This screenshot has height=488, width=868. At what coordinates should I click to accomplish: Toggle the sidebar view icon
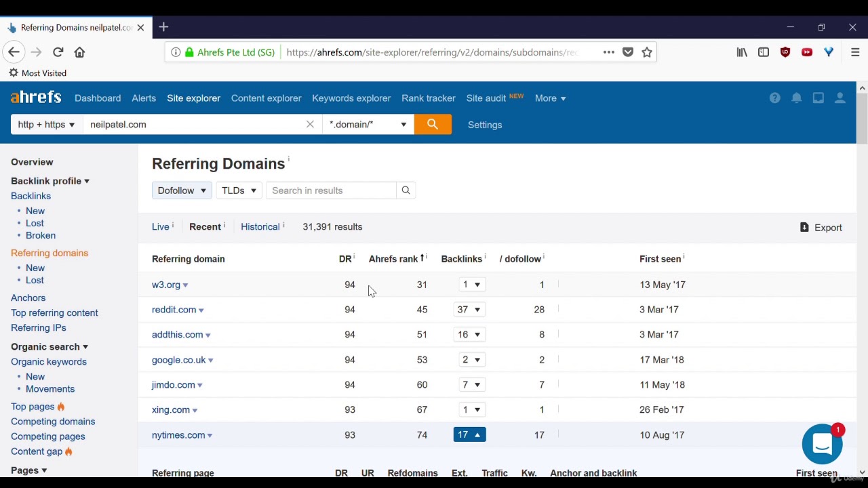click(764, 52)
